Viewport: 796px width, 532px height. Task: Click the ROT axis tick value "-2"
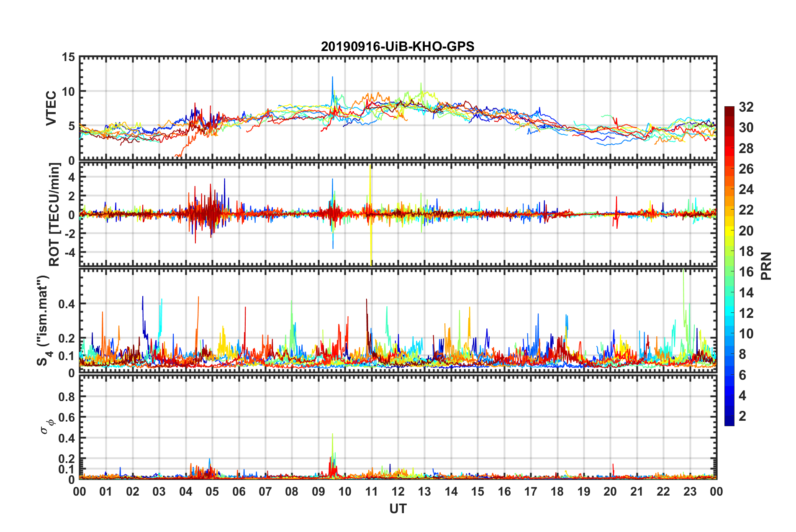[x=69, y=233]
